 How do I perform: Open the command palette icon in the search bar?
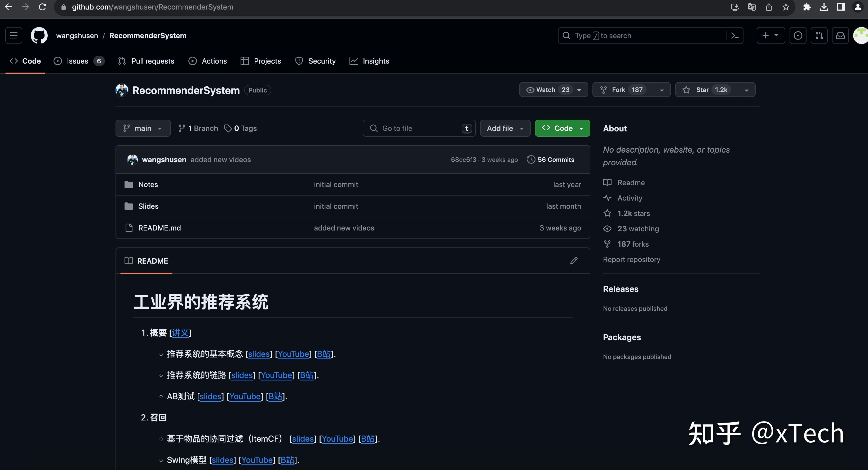pyautogui.click(x=734, y=36)
